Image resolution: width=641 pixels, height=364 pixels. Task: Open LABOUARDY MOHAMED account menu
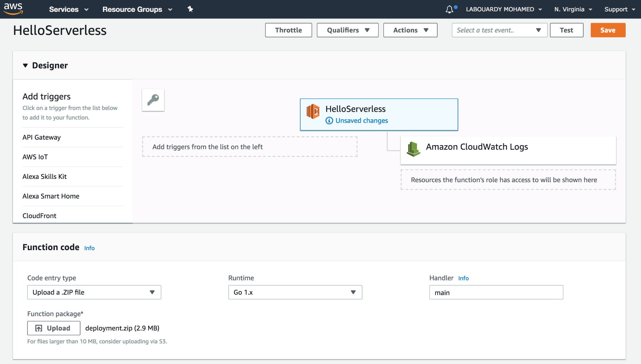tap(504, 9)
